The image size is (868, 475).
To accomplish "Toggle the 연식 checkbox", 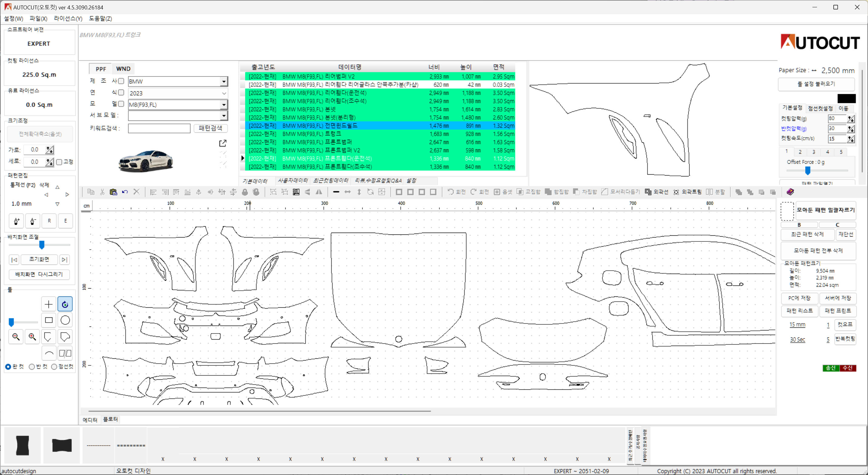I will (x=121, y=92).
